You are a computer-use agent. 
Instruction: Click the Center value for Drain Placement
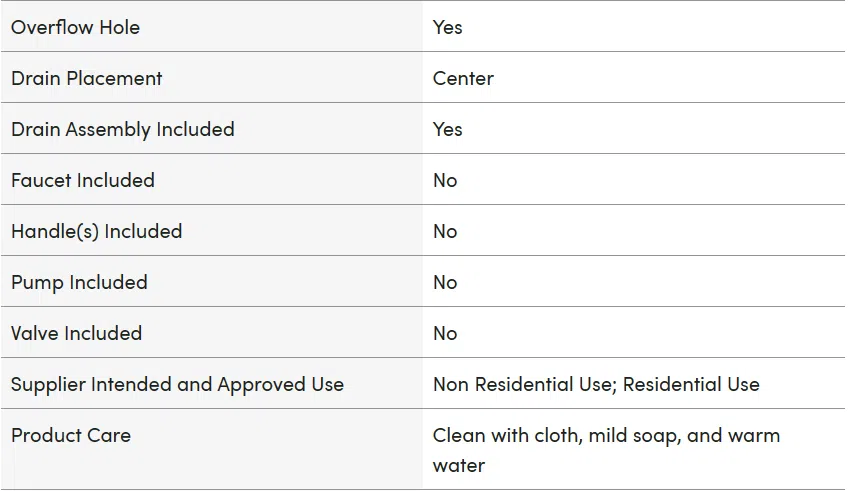click(463, 78)
